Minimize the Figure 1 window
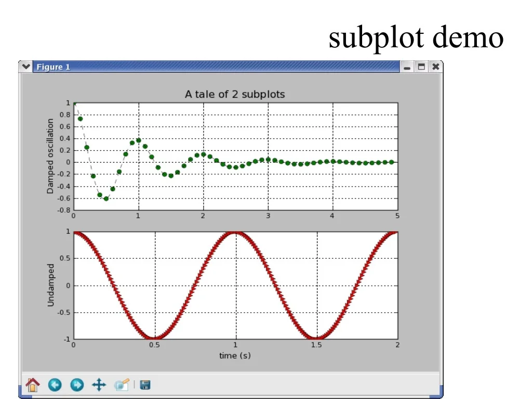 tap(407, 67)
